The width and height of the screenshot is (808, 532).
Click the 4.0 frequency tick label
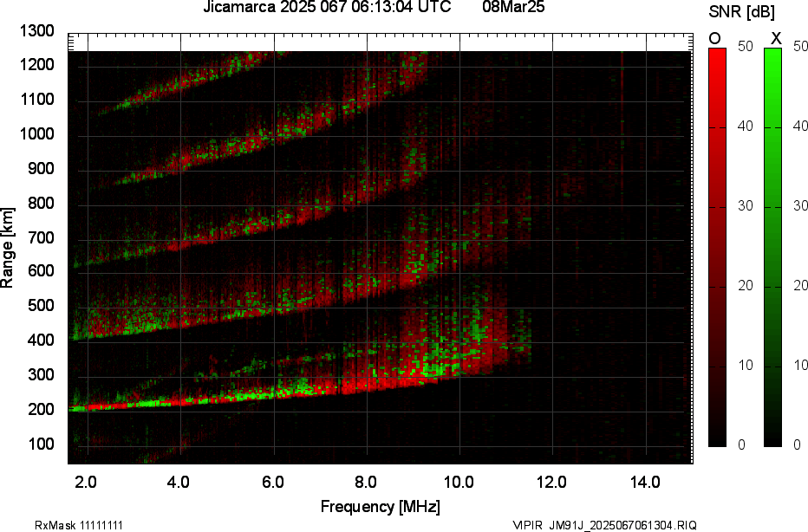179,483
